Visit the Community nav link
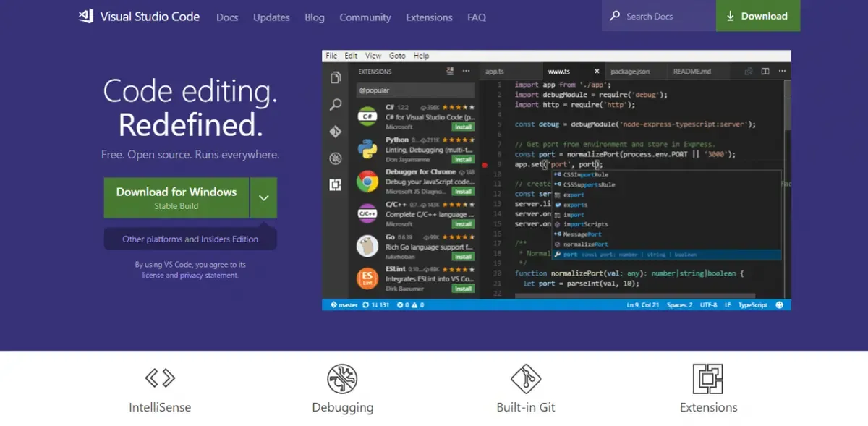The width and height of the screenshot is (868, 426). (x=365, y=17)
